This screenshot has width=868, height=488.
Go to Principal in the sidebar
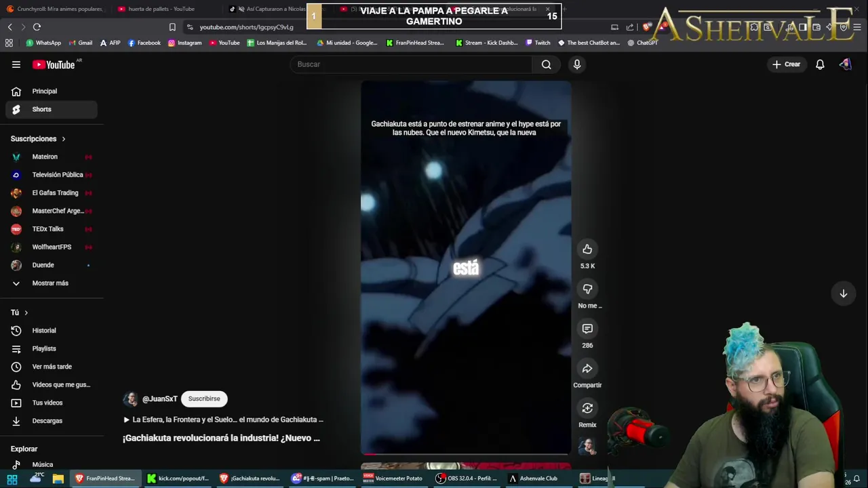coord(52,91)
